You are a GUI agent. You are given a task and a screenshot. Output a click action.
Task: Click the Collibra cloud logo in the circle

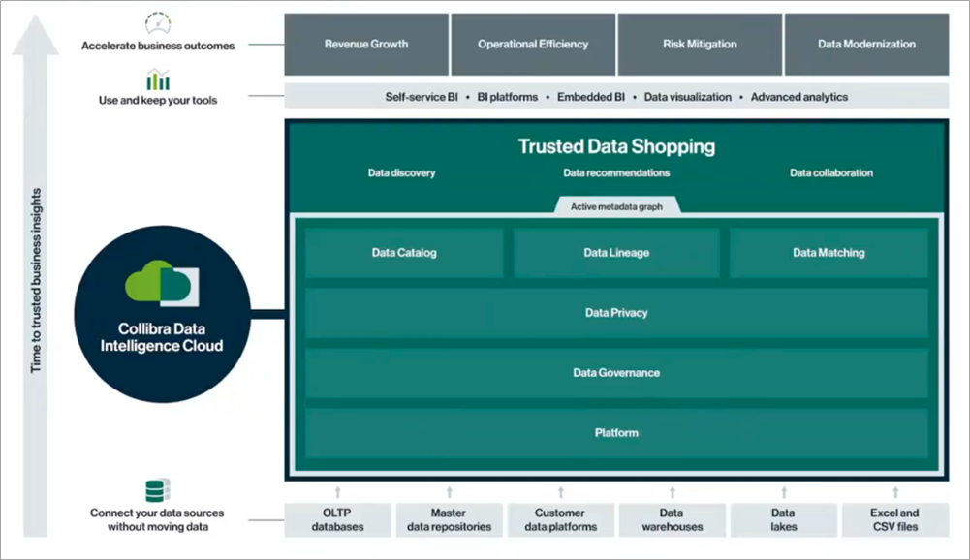[162, 284]
